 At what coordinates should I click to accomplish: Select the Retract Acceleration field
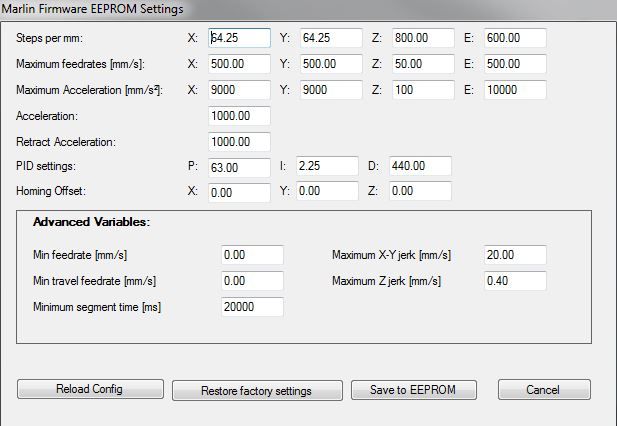pos(239,142)
